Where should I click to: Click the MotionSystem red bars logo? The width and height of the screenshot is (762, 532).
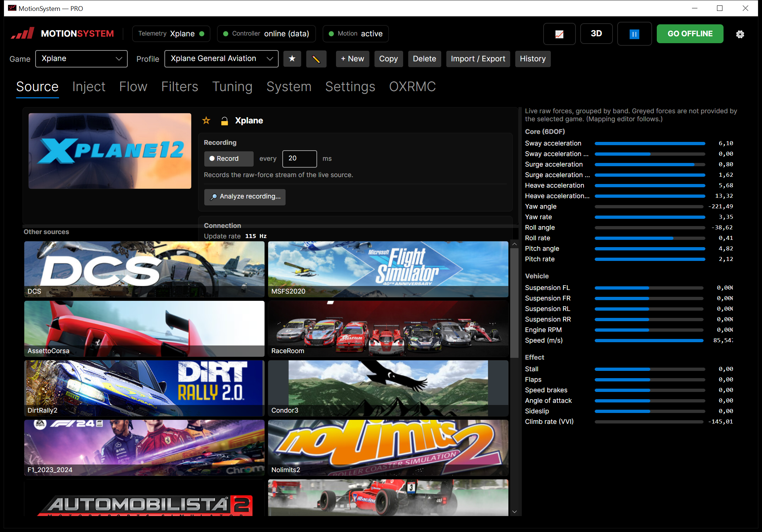point(22,33)
